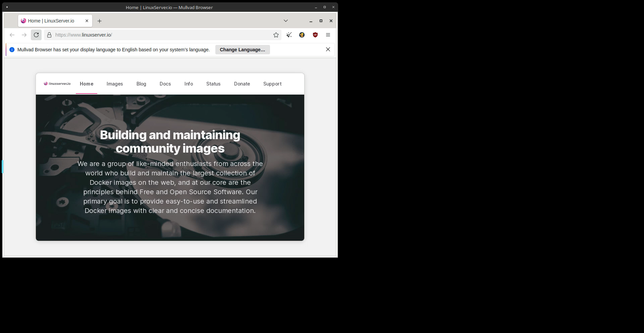Click the forward navigation arrow
Viewport: 644px width, 333px height.
point(24,35)
